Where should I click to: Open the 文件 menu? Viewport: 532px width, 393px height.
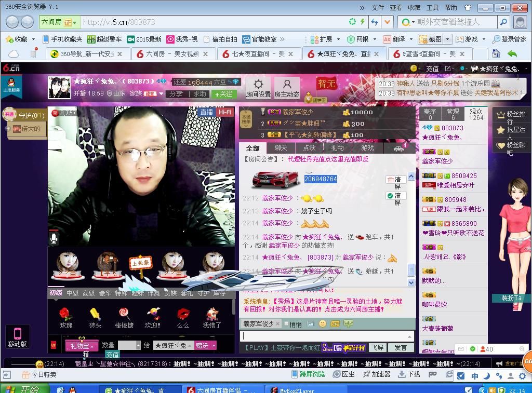click(x=378, y=7)
